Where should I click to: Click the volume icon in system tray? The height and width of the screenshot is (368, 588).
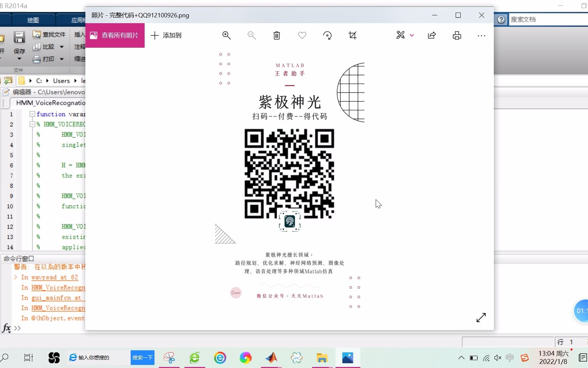[x=498, y=358]
